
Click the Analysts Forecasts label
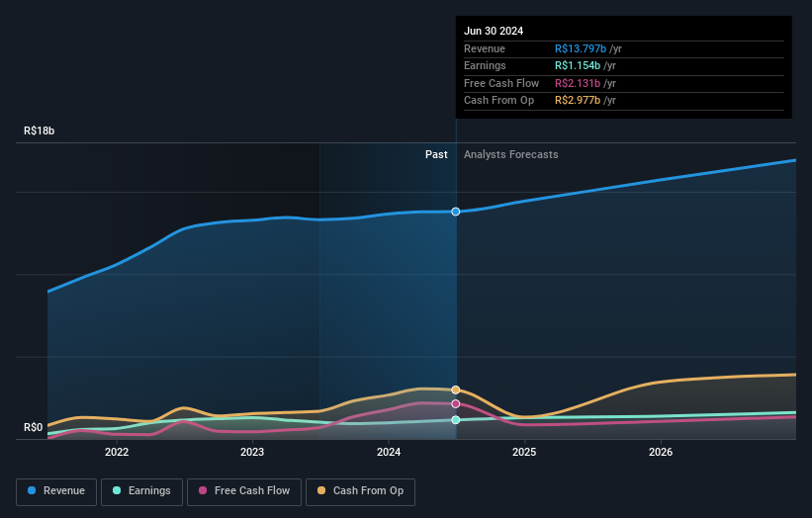click(x=511, y=154)
